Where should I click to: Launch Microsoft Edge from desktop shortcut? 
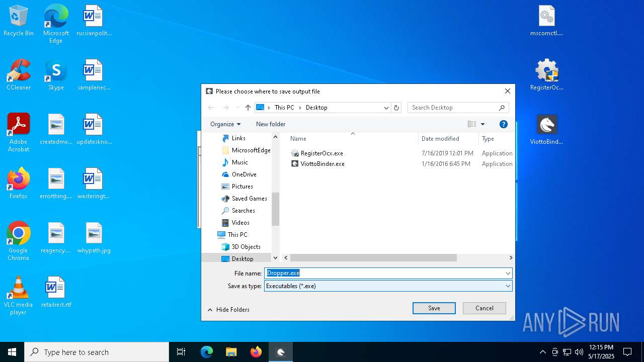[x=56, y=24]
